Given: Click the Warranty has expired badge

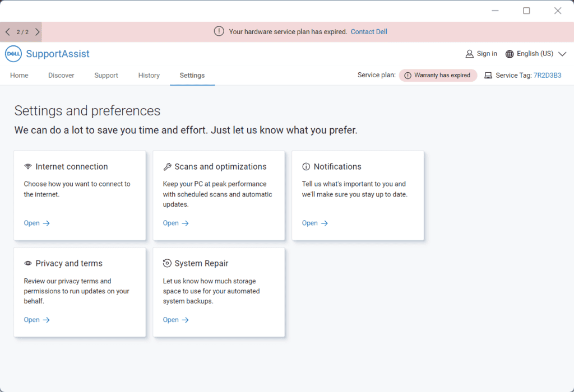Looking at the screenshot, I should coord(438,75).
